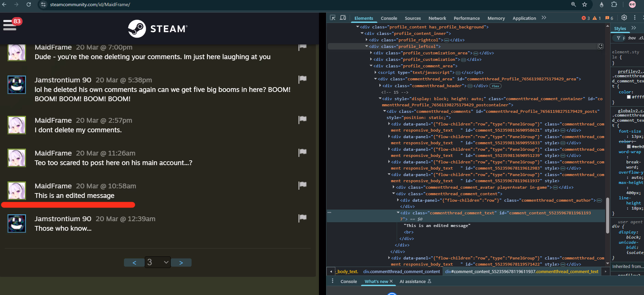This screenshot has height=295, width=644.
Task: Activate the DevTools inspect element picker
Action: tap(333, 18)
